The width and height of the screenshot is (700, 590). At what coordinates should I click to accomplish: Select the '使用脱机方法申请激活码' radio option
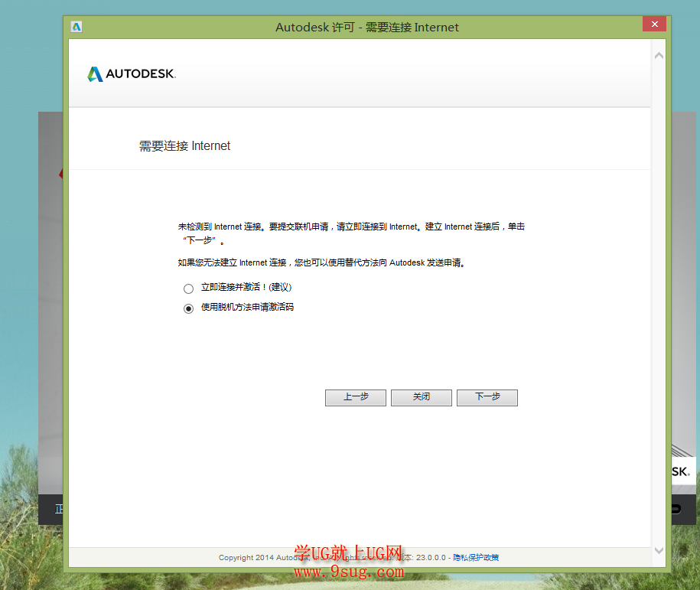[x=188, y=308]
